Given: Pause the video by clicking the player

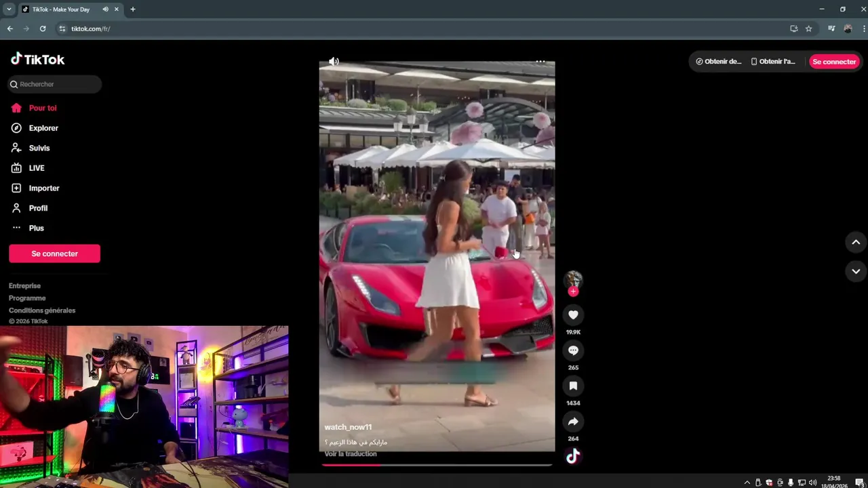Looking at the screenshot, I should point(437,256).
